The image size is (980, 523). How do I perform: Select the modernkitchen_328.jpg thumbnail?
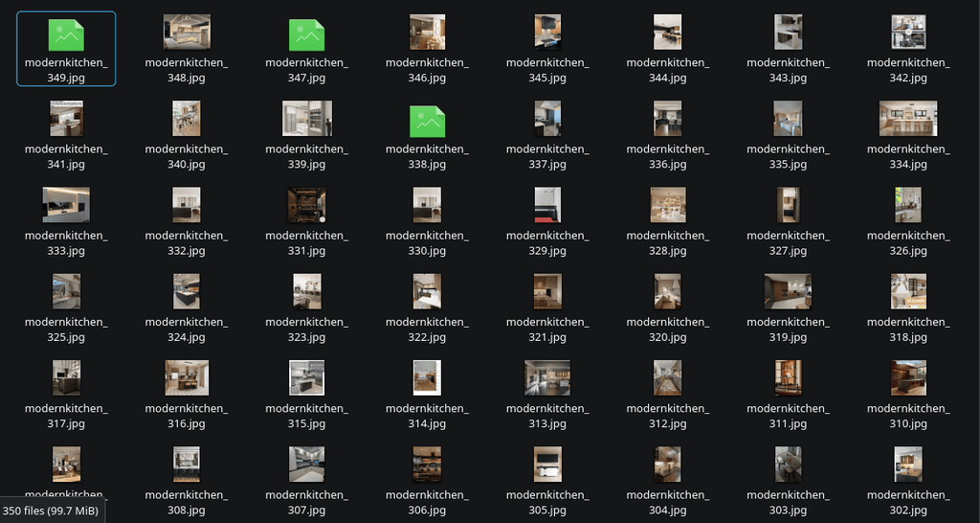[x=667, y=205]
